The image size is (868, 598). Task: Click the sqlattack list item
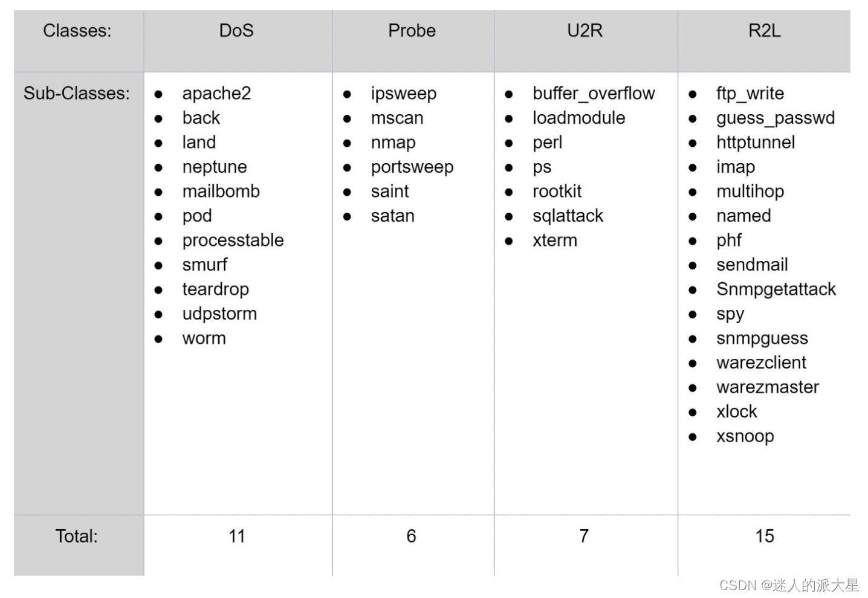click(x=568, y=216)
